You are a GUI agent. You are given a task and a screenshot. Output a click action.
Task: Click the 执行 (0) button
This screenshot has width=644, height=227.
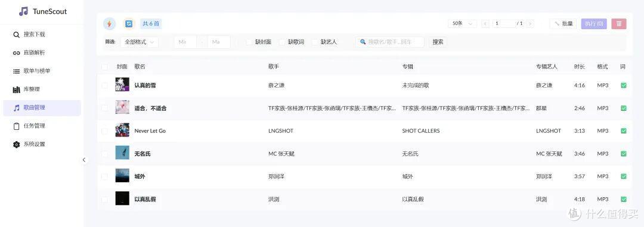point(594,24)
